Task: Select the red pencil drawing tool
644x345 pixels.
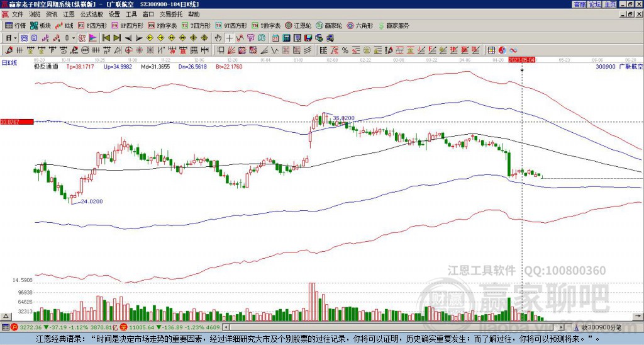Action: 9,50
